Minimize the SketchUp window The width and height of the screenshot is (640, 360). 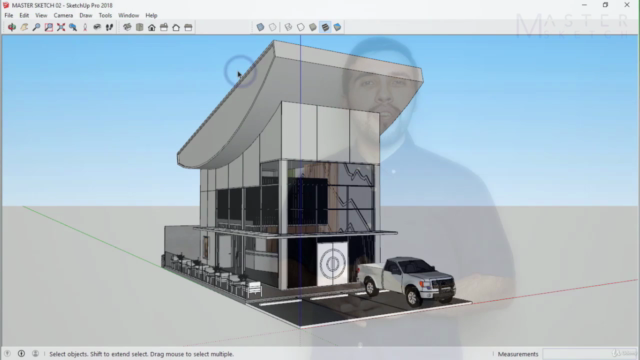tap(584, 5)
